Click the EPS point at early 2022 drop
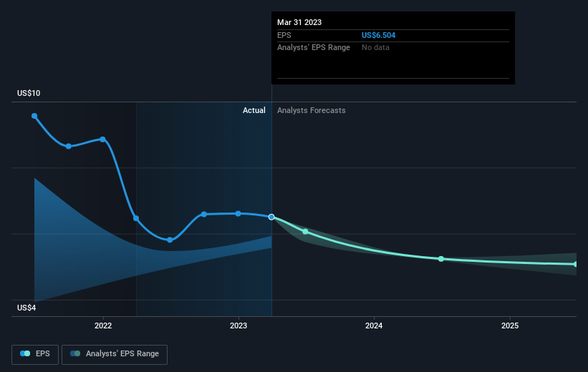 click(136, 218)
